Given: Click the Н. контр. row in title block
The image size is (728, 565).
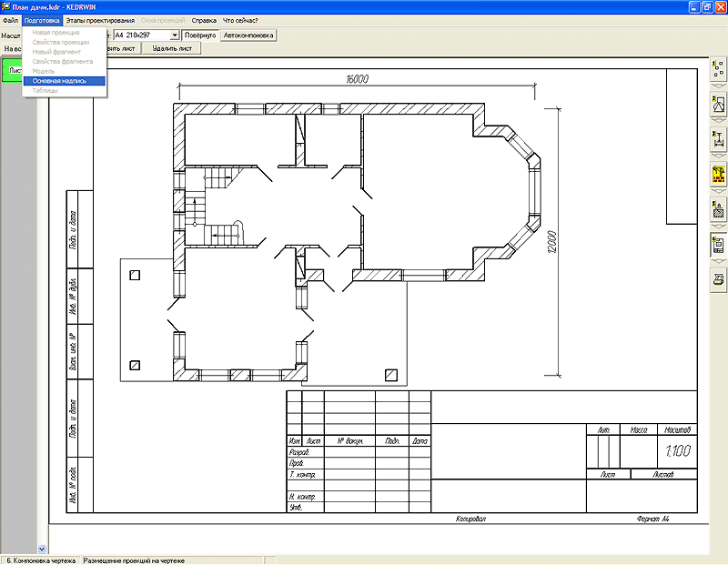Looking at the screenshot, I should pos(306,497).
